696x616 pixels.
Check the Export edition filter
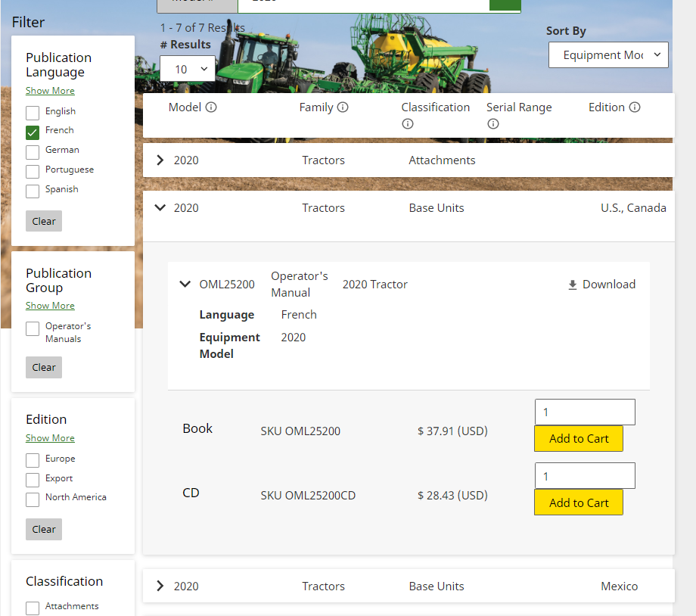(33, 480)
